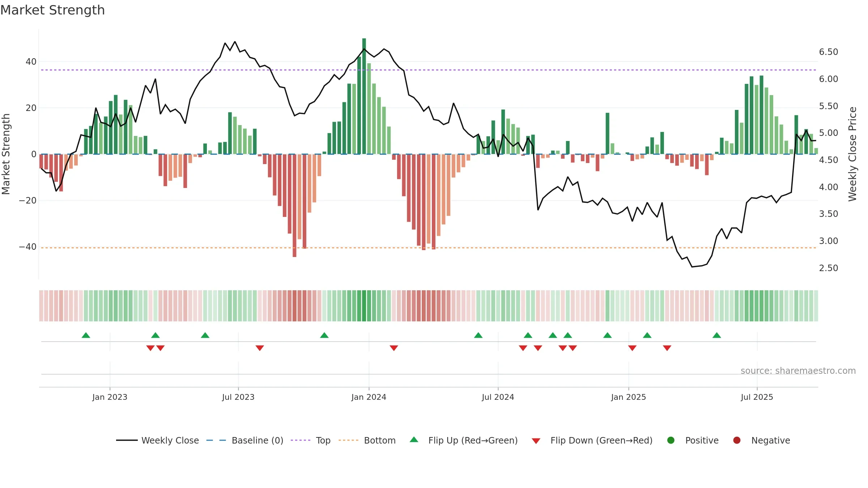Click the 2.50 price tick label
Image resolution: width=868 pixels, height=488 pixels.
(829, 268)
